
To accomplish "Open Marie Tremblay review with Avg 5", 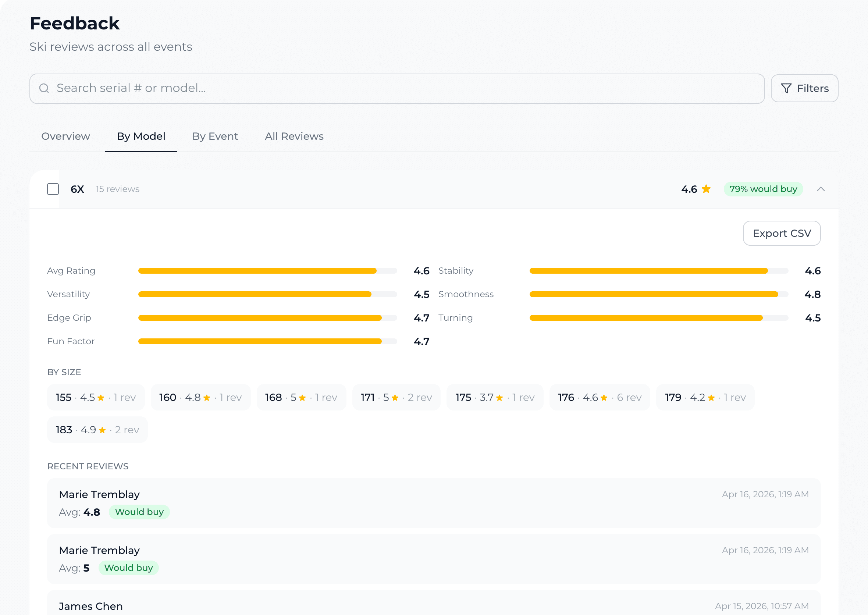I will click(434, 559).
